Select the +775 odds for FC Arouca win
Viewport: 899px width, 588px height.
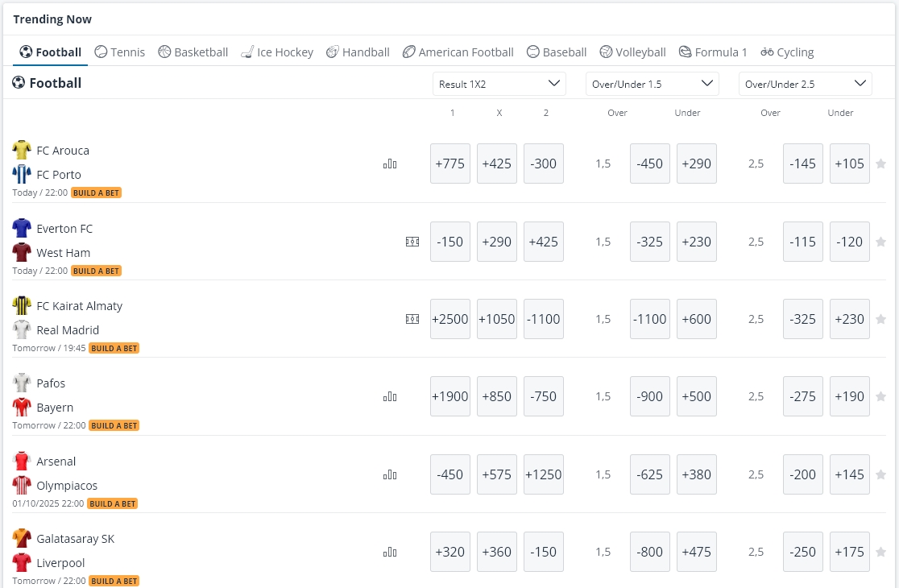coord(449,164)
